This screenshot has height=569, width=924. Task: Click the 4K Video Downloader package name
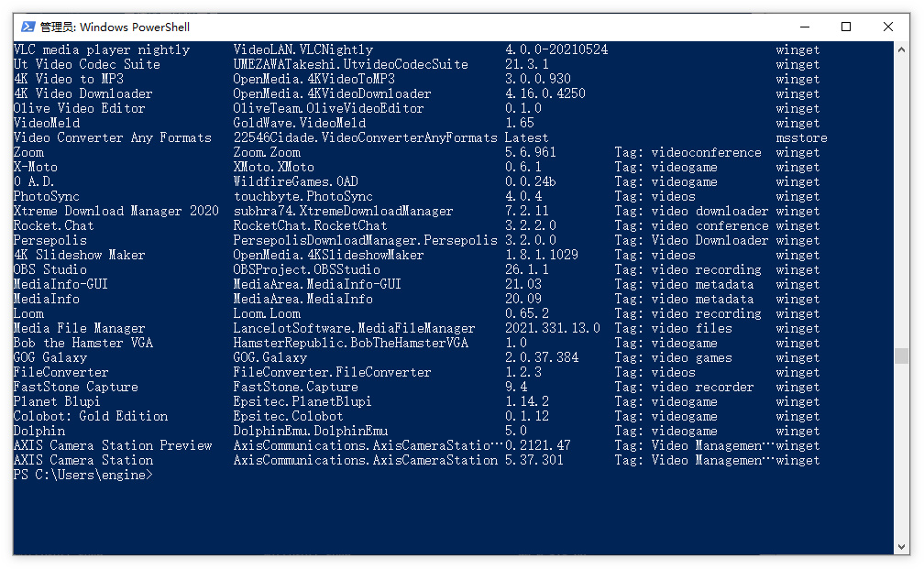pos(82,93)
